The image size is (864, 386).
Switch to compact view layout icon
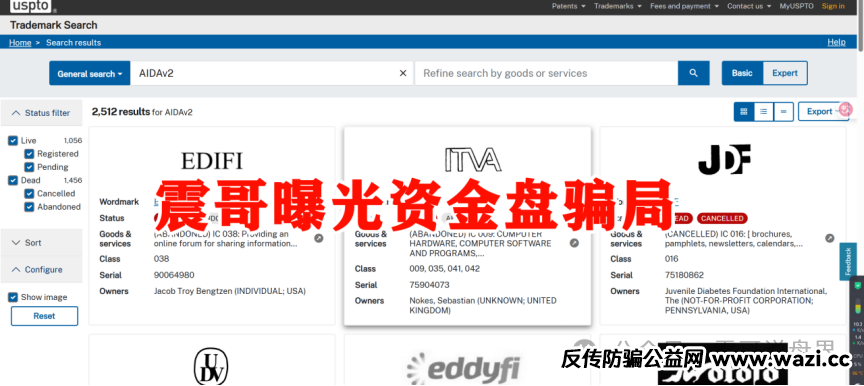783,111
